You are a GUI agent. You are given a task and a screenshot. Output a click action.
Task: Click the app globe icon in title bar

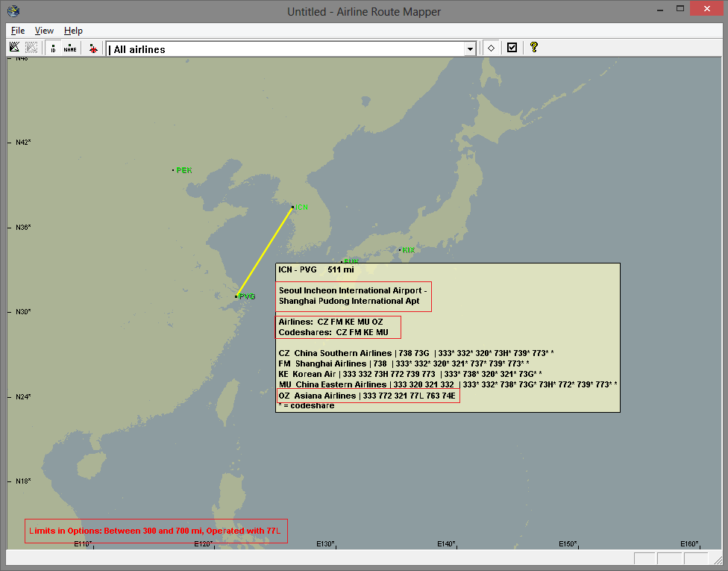tap(13, 10)
